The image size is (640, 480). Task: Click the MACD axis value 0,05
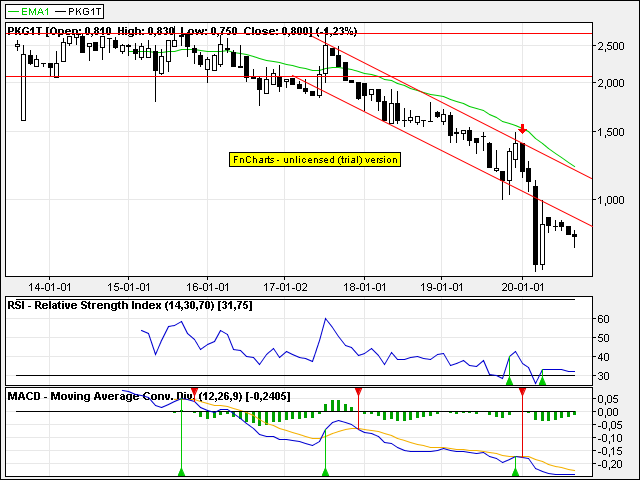pyautogui.click(x=608, y=399)
